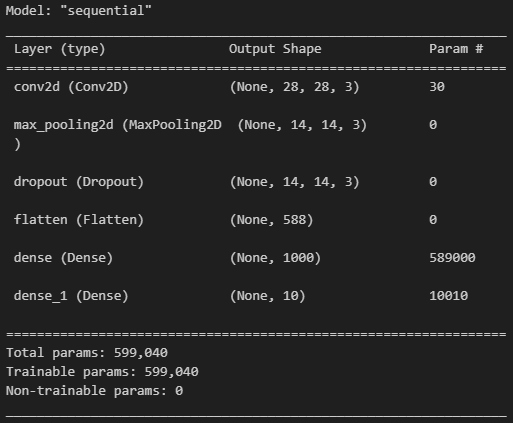Click the conv2d parameter count 30
The height and width of the screenshot is (423, 513).
point(437,87)
